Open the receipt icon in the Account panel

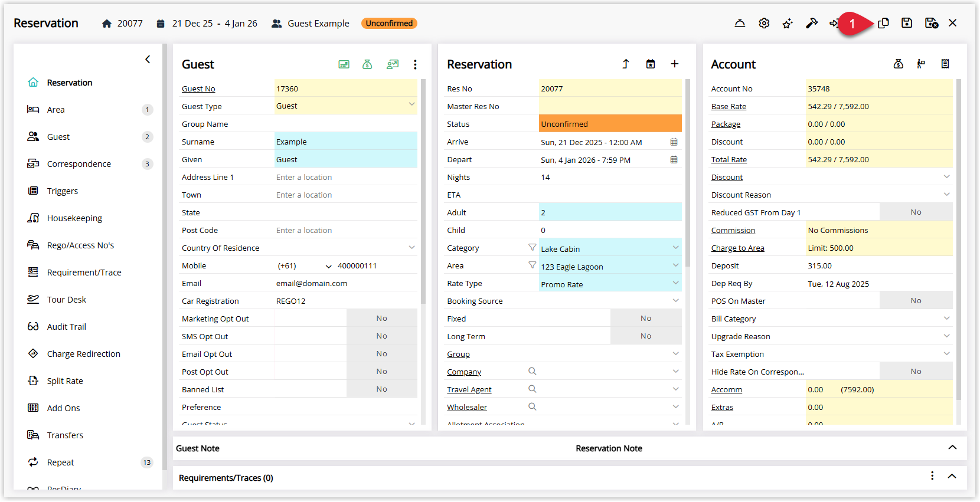(x=945, y=64)
